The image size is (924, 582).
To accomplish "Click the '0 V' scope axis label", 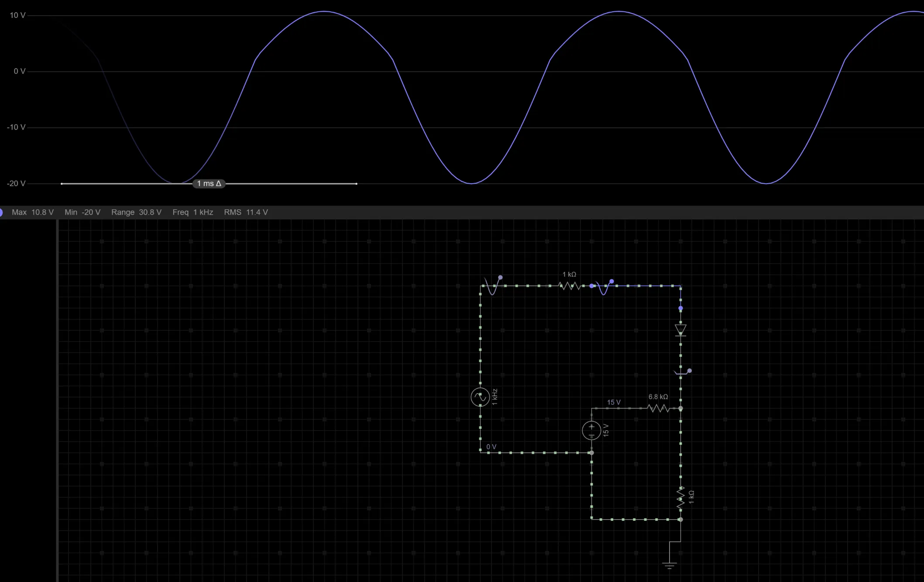I will coord(20,71).
